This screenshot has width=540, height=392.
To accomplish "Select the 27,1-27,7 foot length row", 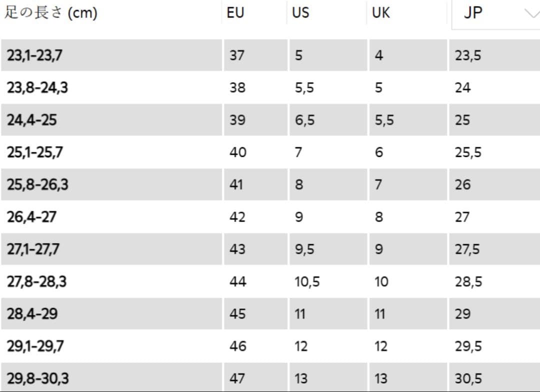I will pos(33,249).
